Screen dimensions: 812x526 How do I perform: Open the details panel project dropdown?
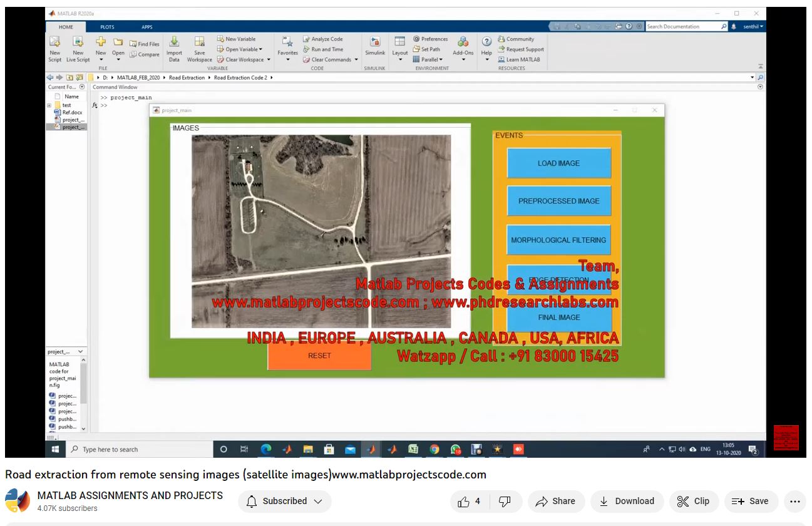coord(81,352)
